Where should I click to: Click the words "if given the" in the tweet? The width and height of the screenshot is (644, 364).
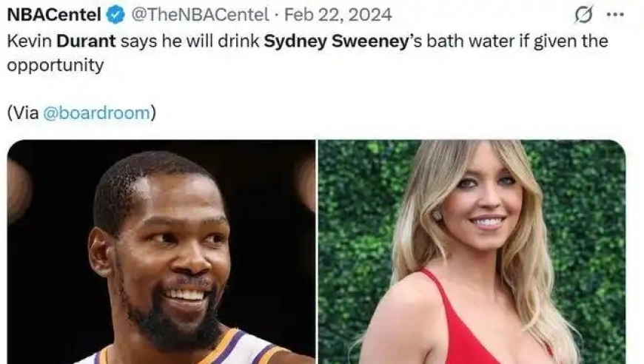pyautogui.click(x=557, y=41)
